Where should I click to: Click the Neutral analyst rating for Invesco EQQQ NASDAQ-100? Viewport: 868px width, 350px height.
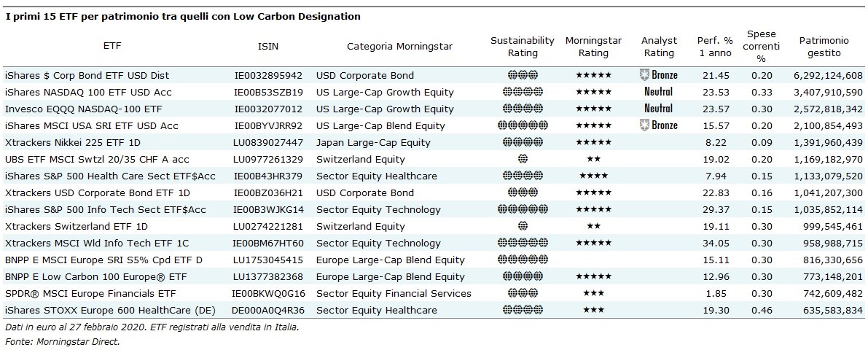click(x=658, y=109)
